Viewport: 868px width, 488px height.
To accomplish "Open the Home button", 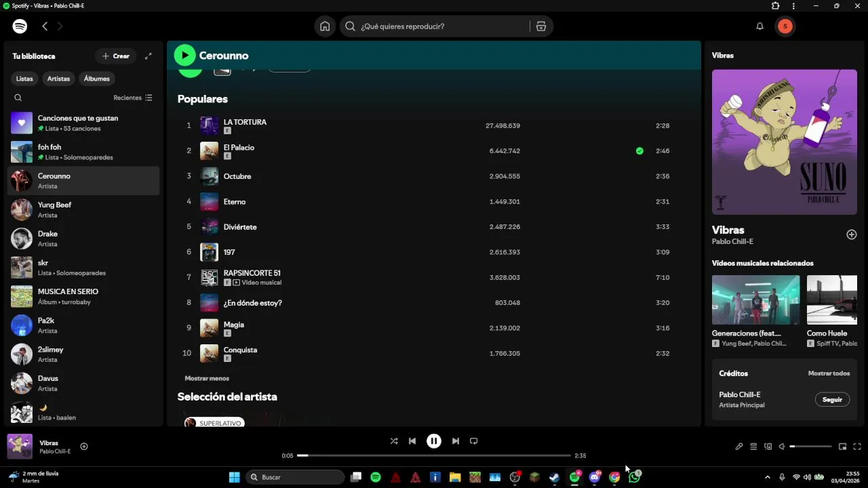I will point(325,26).
